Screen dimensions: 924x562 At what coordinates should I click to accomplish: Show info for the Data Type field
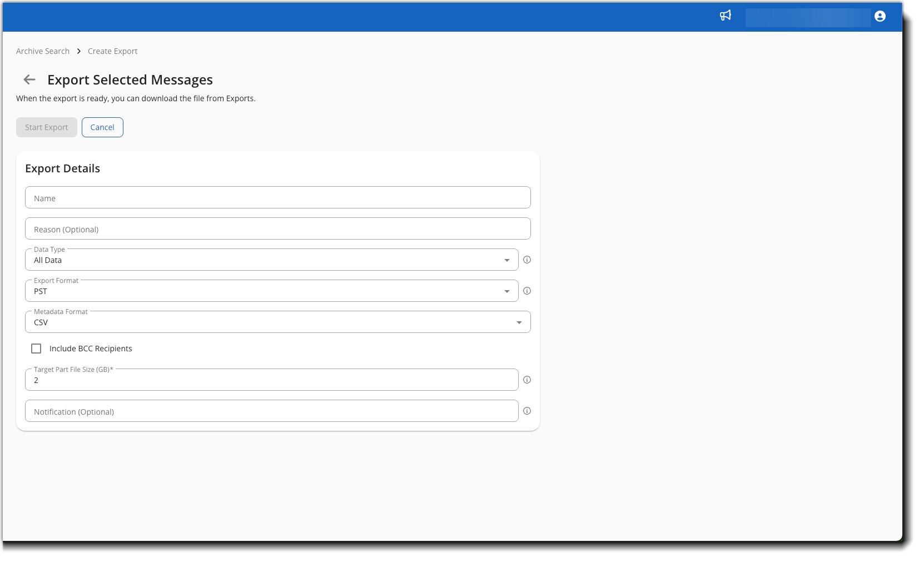[527, 260]
